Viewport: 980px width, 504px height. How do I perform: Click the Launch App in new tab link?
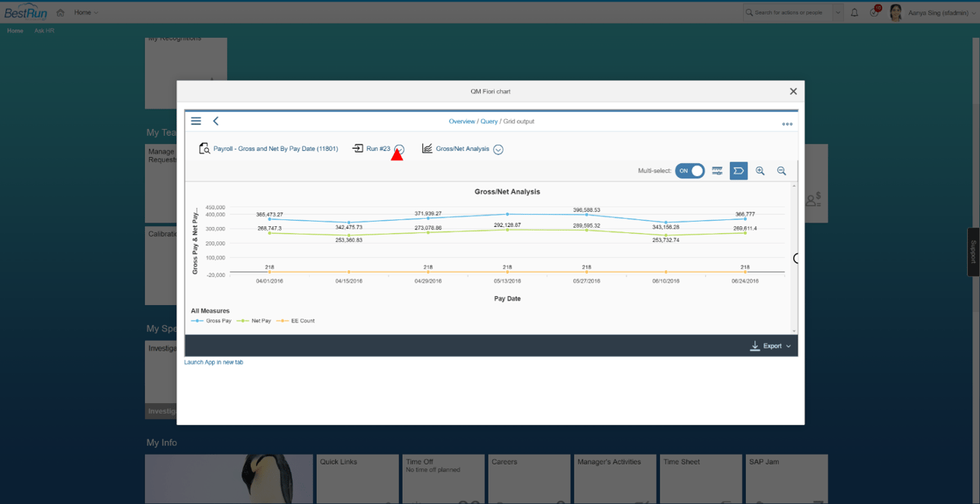[x=215, y=364]
